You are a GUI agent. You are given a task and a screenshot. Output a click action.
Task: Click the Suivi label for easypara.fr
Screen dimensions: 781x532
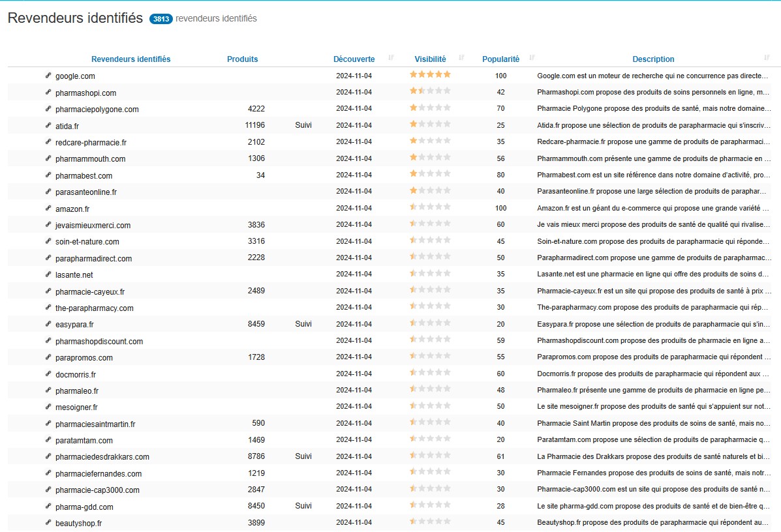[x=303, y=323]
